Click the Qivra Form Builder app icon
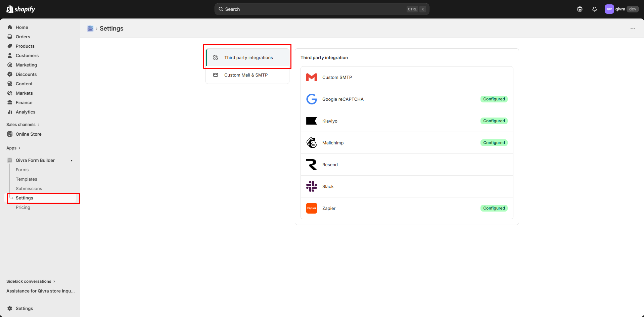This screenshot has height=317, width=644. tap(10, 160)
